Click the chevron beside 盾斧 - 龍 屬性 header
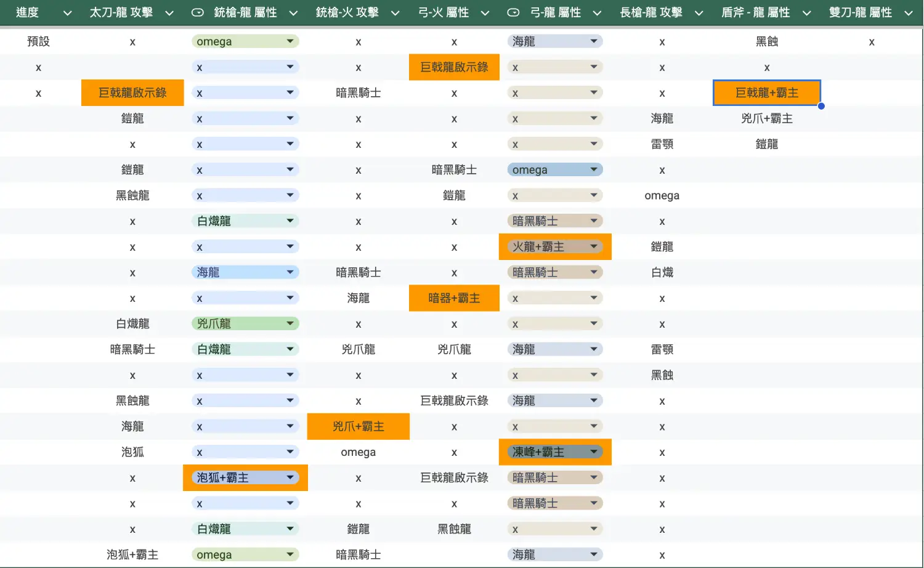The height and width of the screenshot is (568, 924). (x=807, y=13)
